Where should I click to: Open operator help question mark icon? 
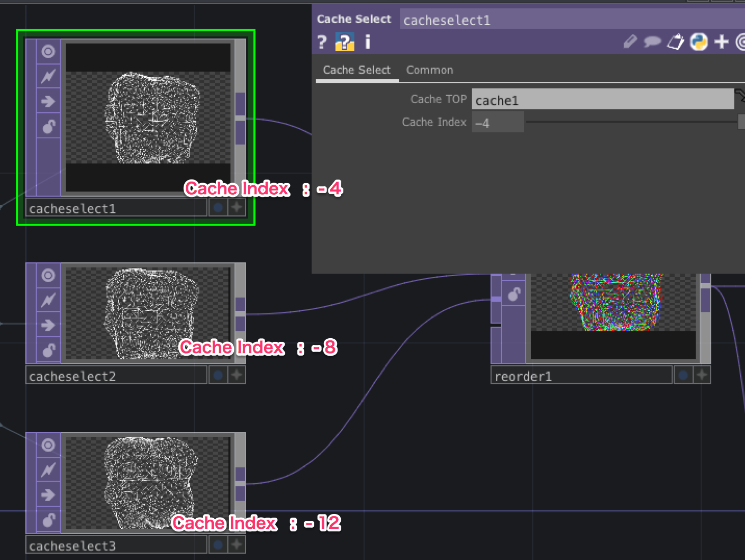pyautogui.click(x=322, y=42)
